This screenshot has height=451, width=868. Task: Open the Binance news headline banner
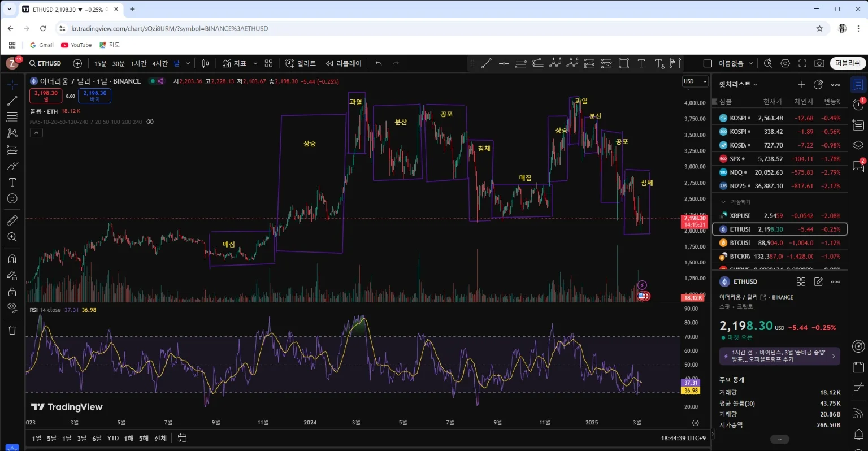pos(779,355)
